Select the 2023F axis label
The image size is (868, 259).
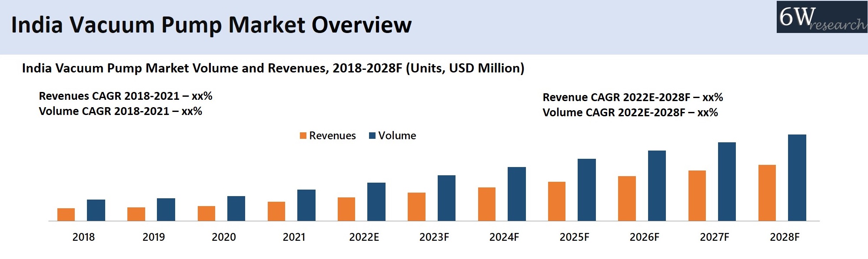[434, 237]
